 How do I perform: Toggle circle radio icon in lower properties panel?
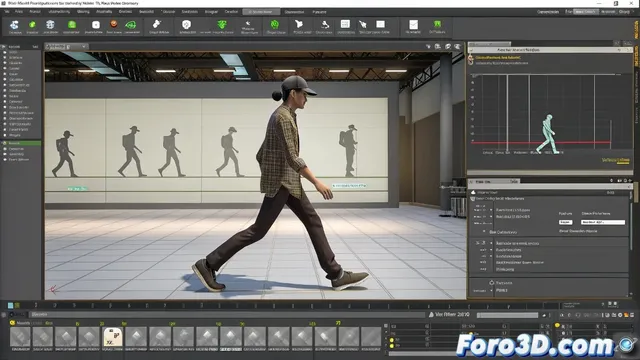pos(492,282)
